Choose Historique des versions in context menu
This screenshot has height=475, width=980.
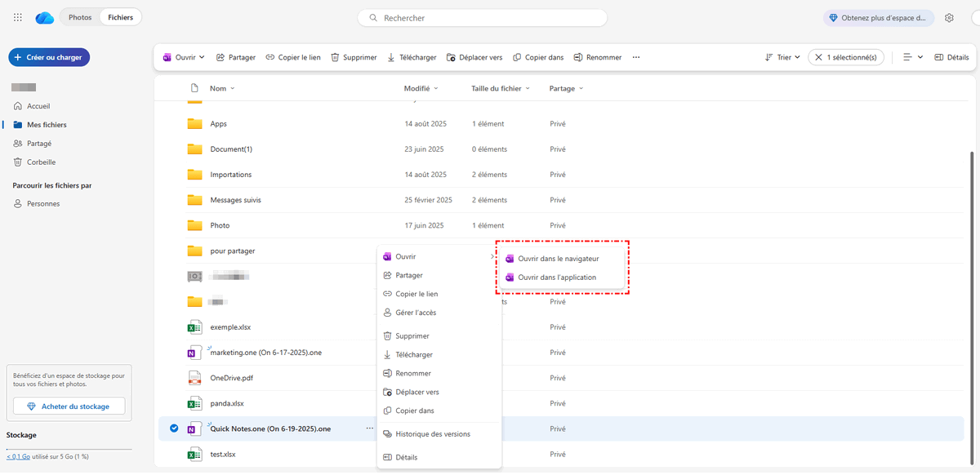pos(432,434)
